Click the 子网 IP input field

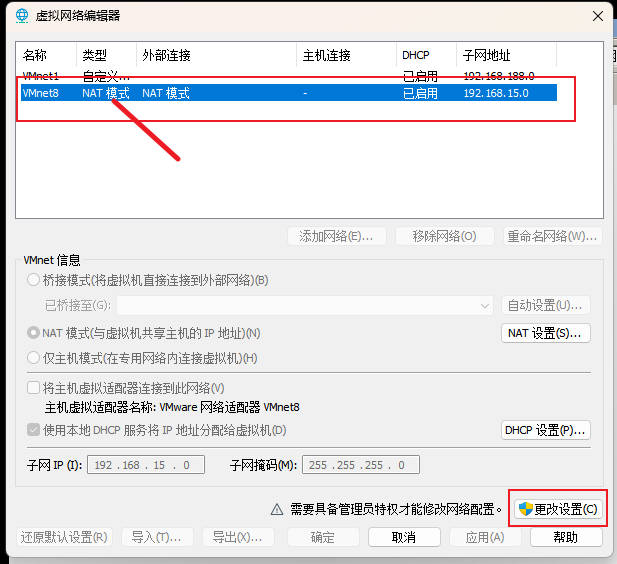[146, 465]
